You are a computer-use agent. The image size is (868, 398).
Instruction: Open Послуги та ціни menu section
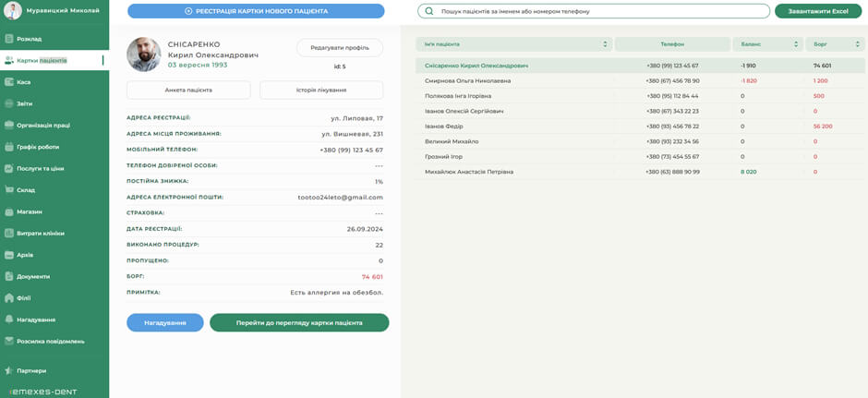click(x=40, y=169)
